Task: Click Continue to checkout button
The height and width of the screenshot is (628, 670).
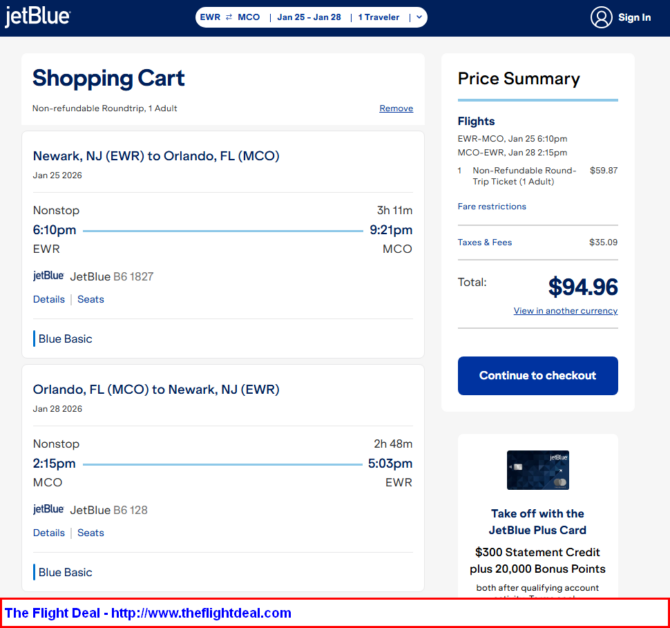Action: point(537,376)
